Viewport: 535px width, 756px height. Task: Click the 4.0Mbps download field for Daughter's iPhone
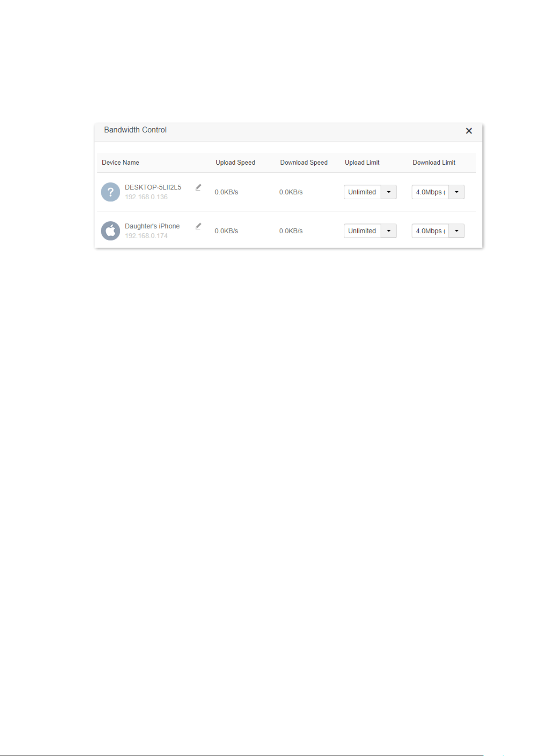(x=430, y=231)
